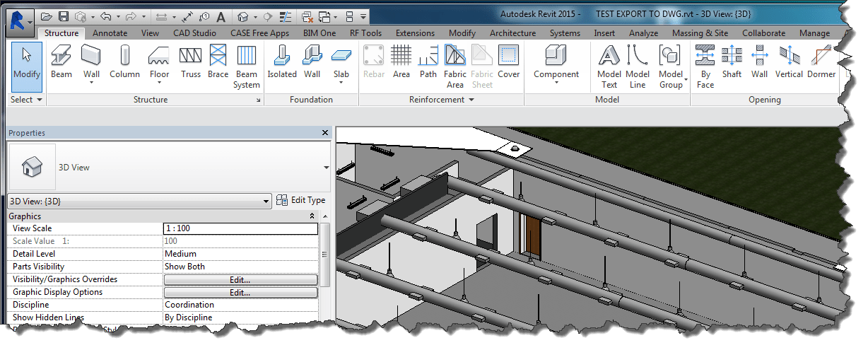The width and height of the screenshot is (868, 350).
Task: Click the Open file icon in quick access toolbar
Action: pyautogui.click(x=47, y=16)
